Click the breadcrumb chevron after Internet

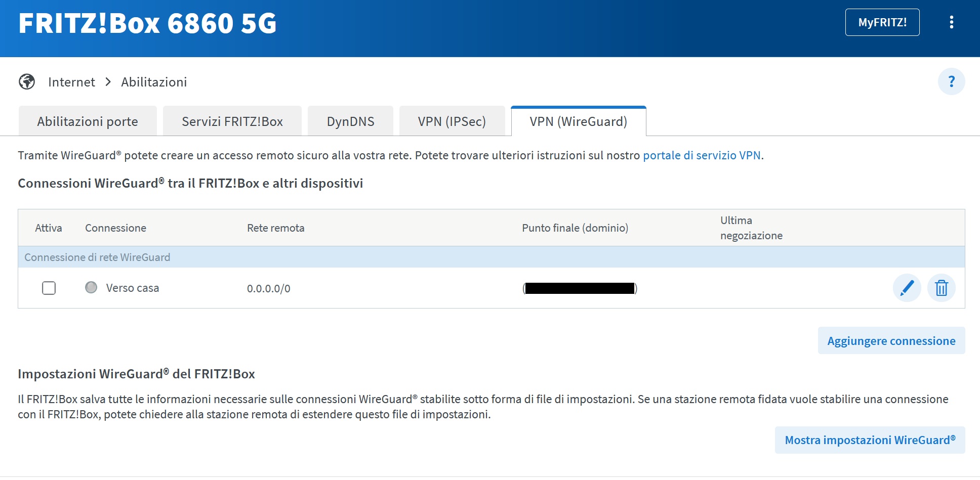(108, 81)
